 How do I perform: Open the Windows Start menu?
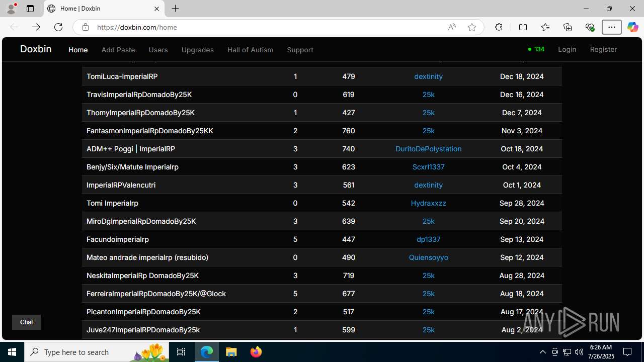pyautogui.click(x=12, y=352)
